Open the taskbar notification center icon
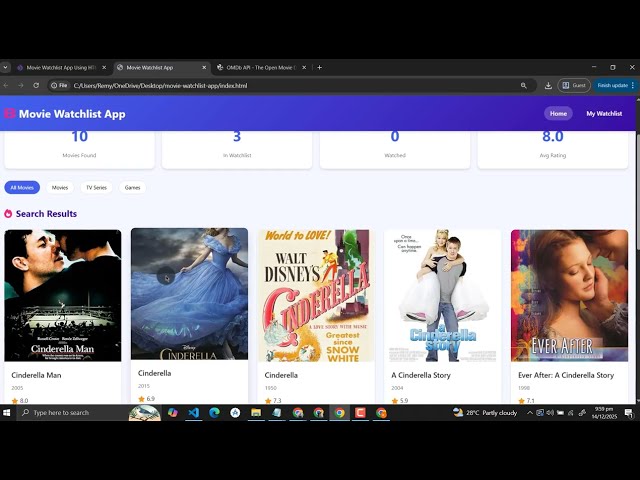 (629, 413)
